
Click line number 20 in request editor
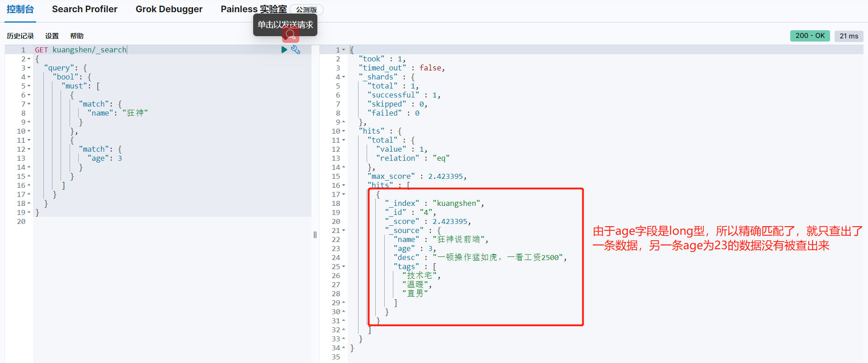pyautogui.click(x=21, y=221)
